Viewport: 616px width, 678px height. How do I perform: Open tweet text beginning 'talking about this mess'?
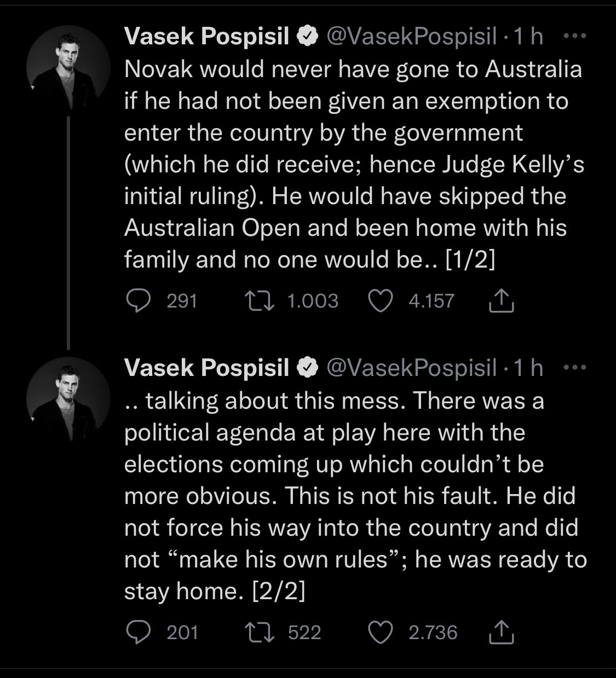(x=355, y=496)
